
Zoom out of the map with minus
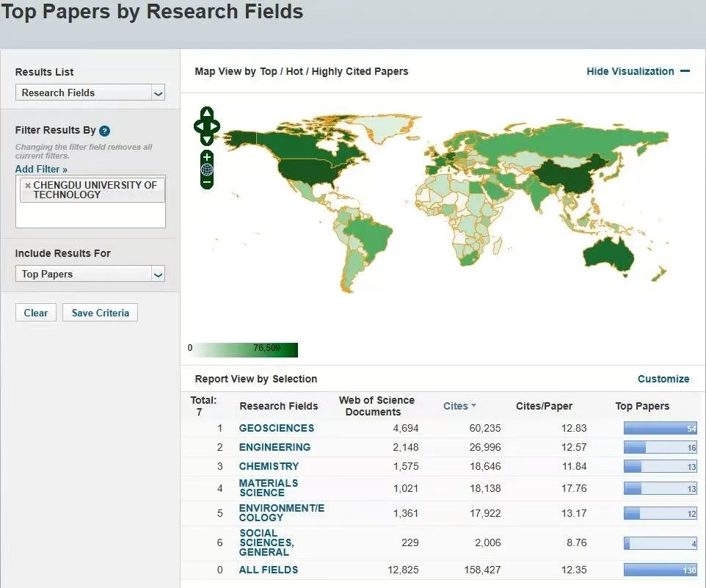pos(207,181)
